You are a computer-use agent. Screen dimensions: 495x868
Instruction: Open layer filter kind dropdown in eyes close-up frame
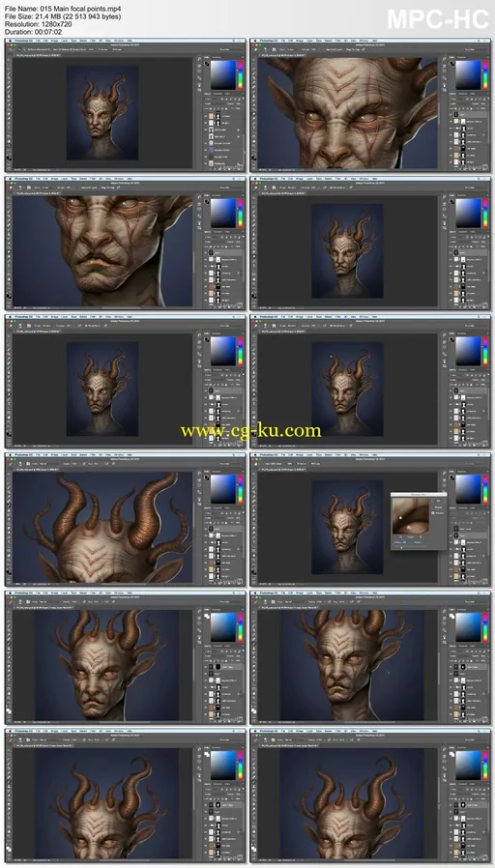pyautogui.click(x=454, y=100)
